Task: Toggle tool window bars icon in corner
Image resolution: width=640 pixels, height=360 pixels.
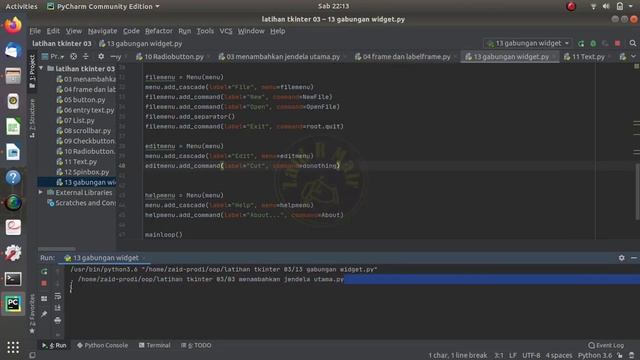Action: pyautogui.click(x=32, y=356)
